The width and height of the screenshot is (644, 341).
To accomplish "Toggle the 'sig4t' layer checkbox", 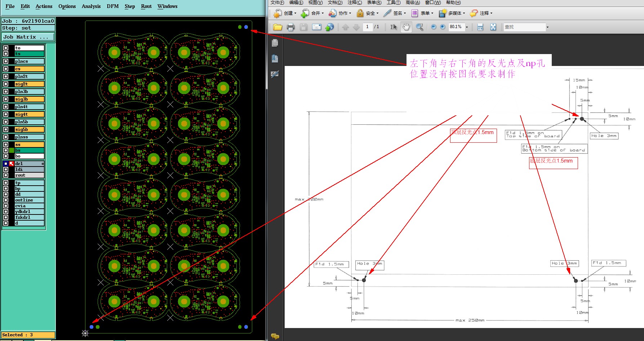I will (6, 114).
